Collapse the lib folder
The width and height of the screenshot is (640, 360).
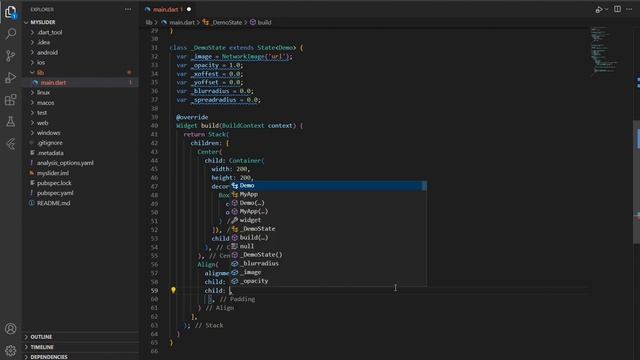pyautogui.click(x=80, y=73)
